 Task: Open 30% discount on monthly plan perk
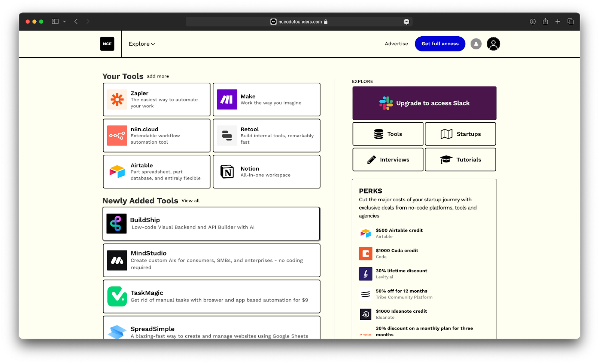coord(424,331)
